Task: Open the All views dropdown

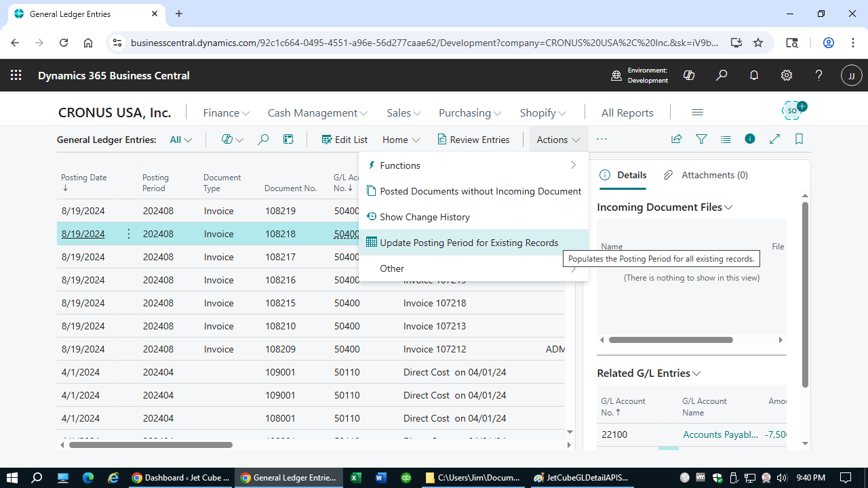Action: [x=181, y=140]
